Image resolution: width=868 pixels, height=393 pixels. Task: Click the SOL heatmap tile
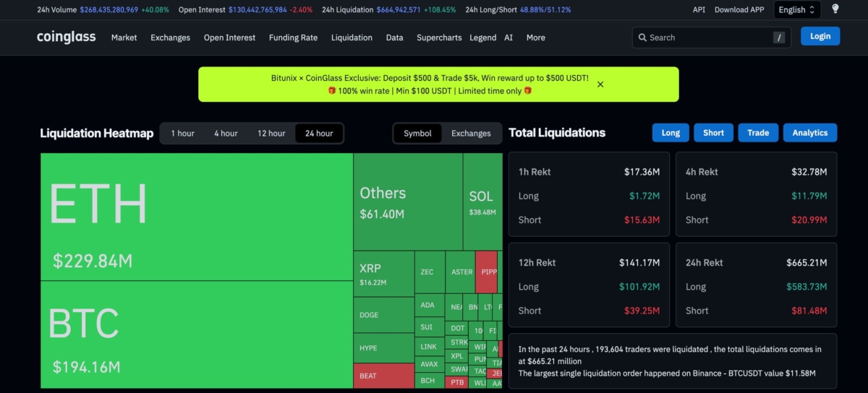[x=482, y=202]
